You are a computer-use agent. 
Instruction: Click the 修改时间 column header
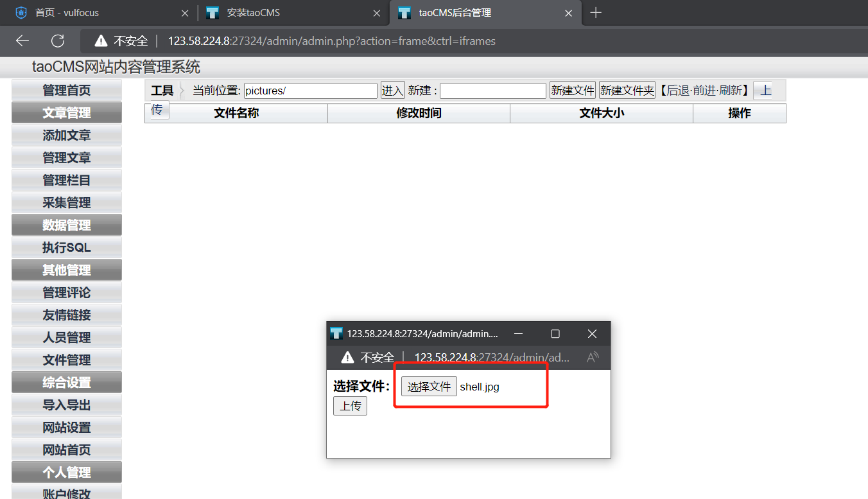[x=419, y=113]
